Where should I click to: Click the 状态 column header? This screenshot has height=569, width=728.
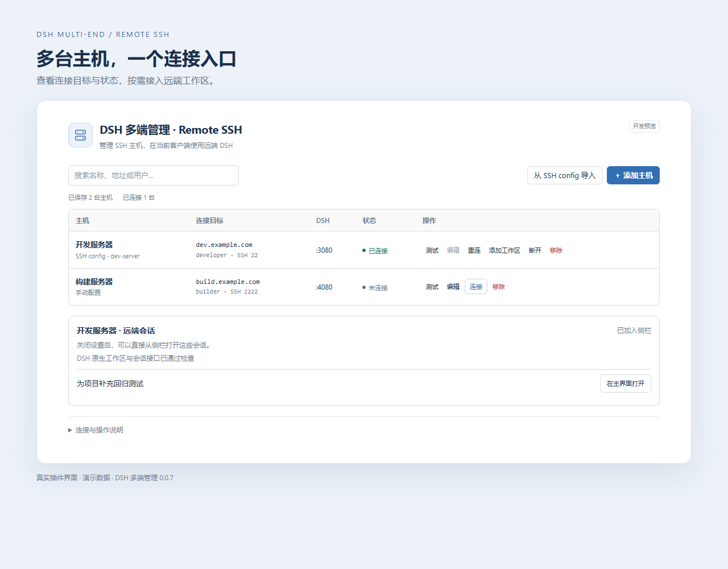click(370, 221)
